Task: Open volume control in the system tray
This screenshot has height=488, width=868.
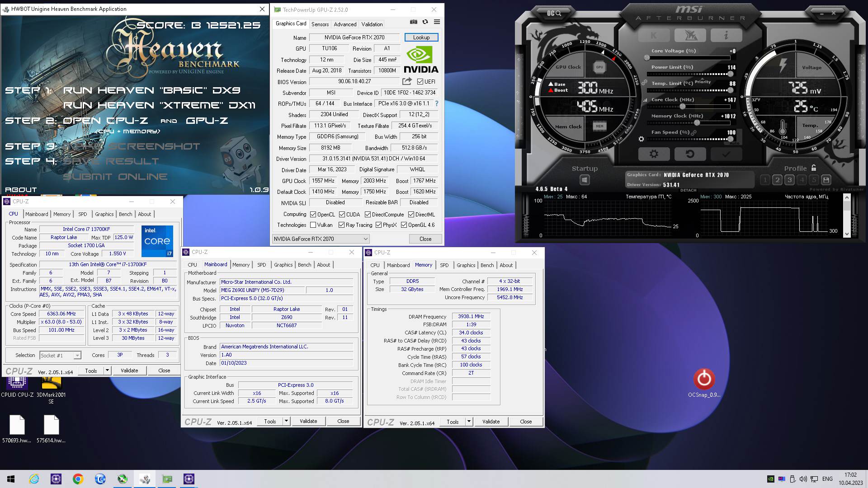Action: click(803, 479)
